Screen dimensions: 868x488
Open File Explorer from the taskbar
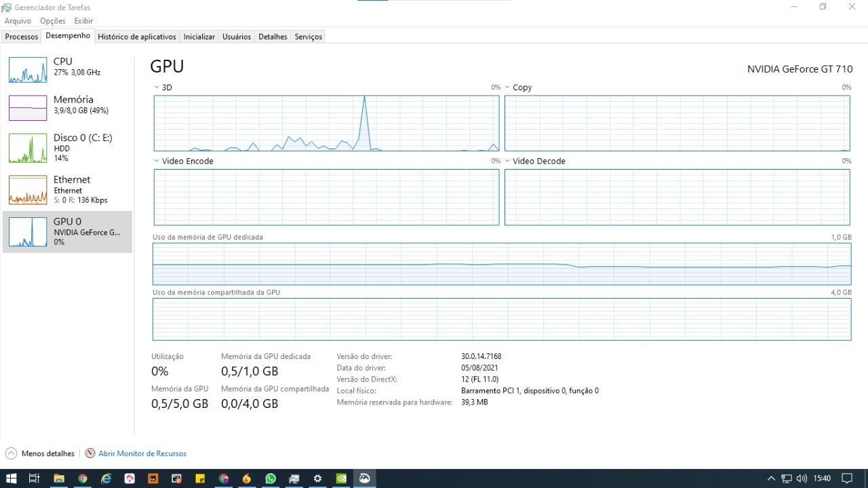pyautogui.click(x=59, y=478)
